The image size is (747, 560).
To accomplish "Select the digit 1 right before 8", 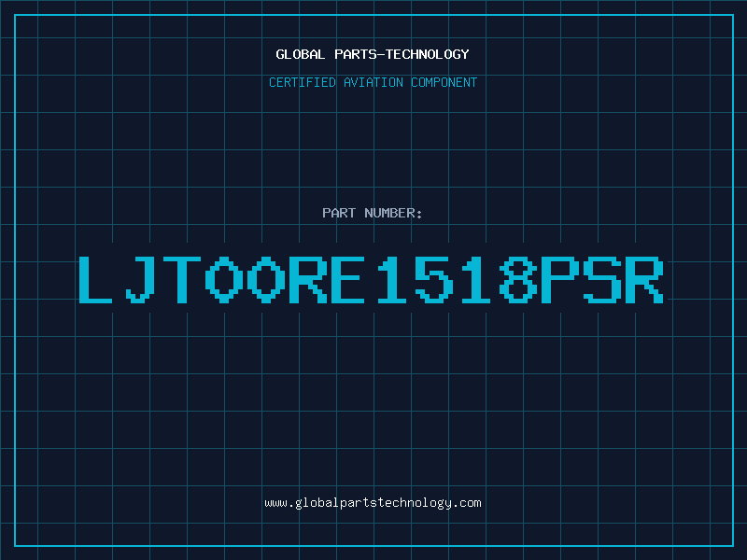I will click(476, 279).
